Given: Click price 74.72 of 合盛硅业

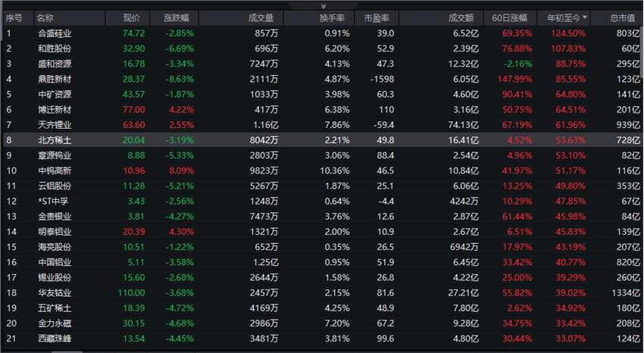Looking at the screenshot, I should pyautogui.click(x=133, y=33).
